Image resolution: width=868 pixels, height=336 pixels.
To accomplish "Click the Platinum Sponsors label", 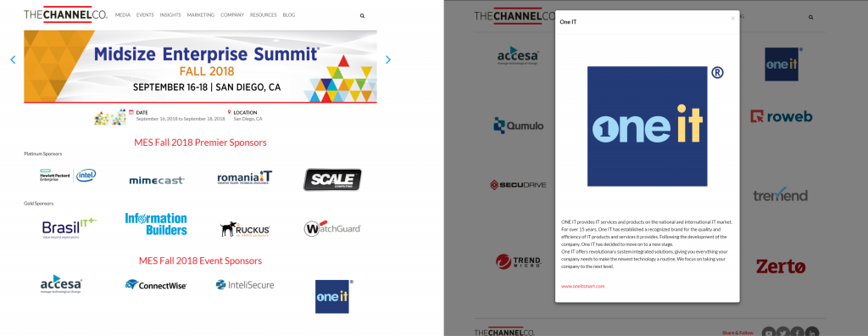I will coord(43,154).
